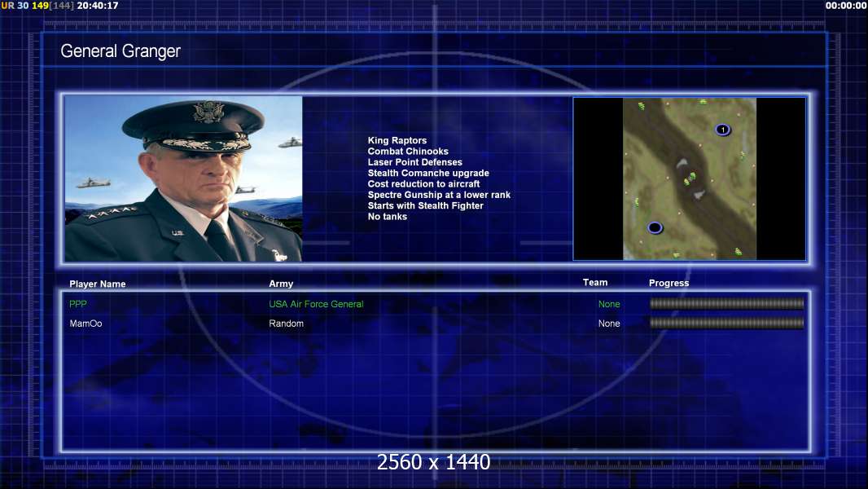
Task: Click PPP's team value None
Action: pyautogui.click(x=609, y=304)
